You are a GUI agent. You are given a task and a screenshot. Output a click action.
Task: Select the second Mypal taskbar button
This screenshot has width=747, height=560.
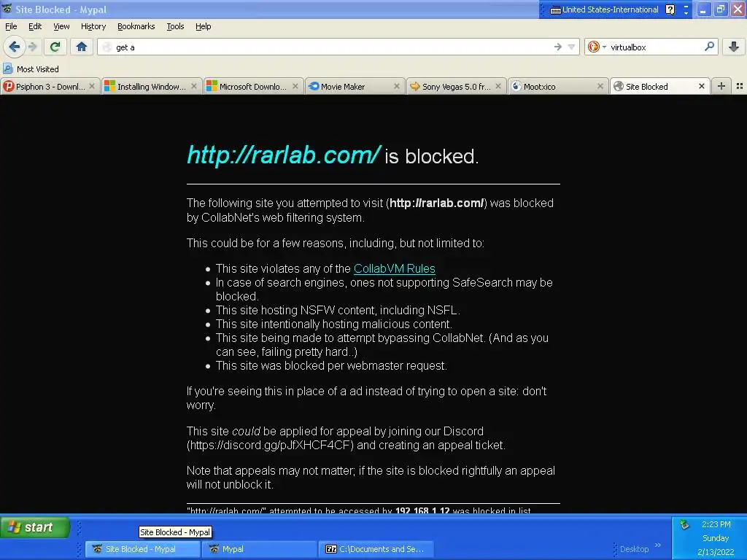[x=261, y=549]
